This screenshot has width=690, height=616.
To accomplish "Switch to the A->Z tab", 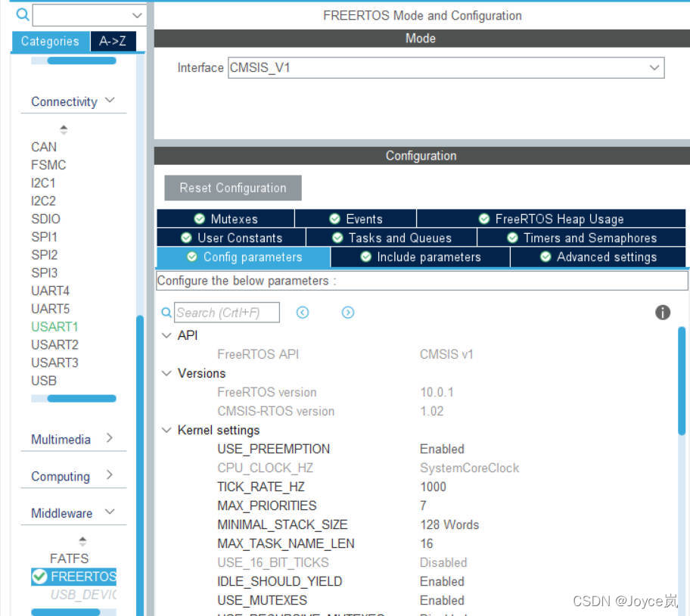I will pos(113,41).
